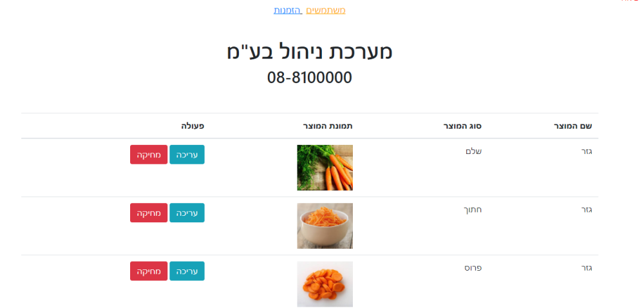The width and height of the screenshot is (644, 308).
Task: Delete the חתוך (cut) carrot product
Action: coord(149,213)
